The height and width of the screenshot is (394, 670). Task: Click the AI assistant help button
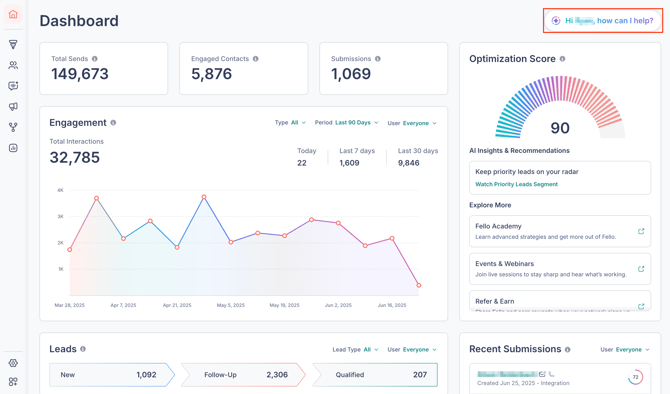(x=603, y=21)
